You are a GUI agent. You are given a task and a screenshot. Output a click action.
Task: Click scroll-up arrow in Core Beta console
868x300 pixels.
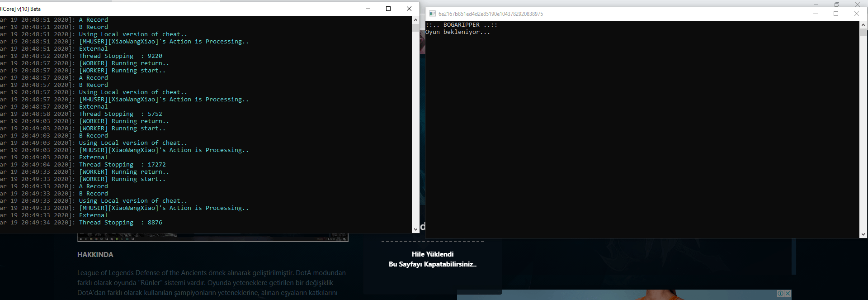click(415, 20)
